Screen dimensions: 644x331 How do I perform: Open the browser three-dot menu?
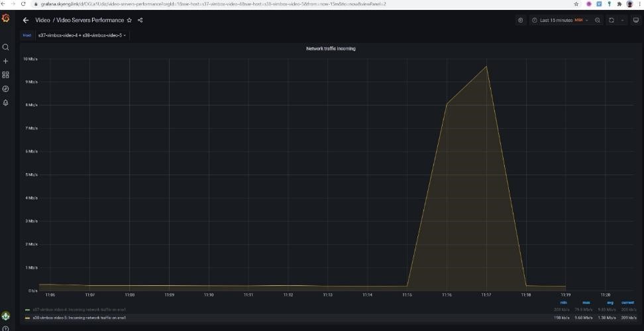coord(640,4)
